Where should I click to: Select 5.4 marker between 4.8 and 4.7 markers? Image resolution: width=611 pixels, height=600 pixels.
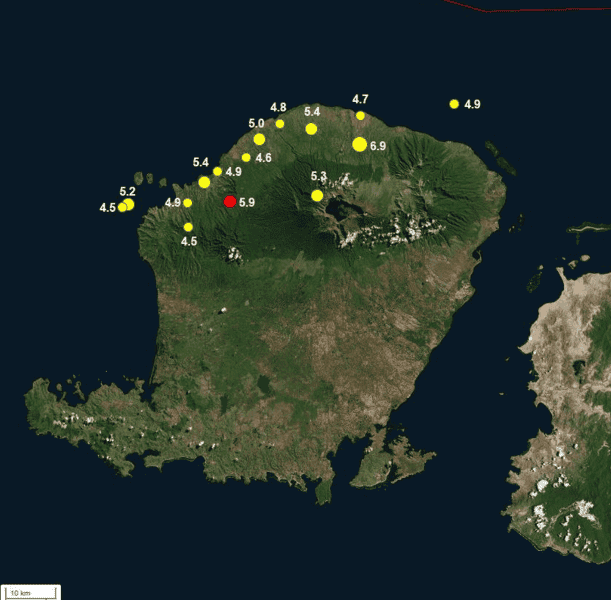[x=311, y=129]
